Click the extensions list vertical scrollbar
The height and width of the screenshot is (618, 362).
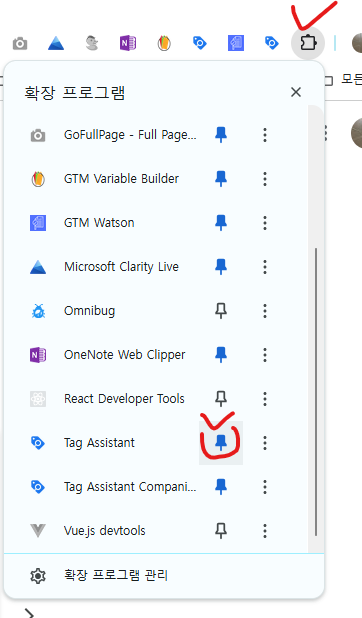point(316,392)
